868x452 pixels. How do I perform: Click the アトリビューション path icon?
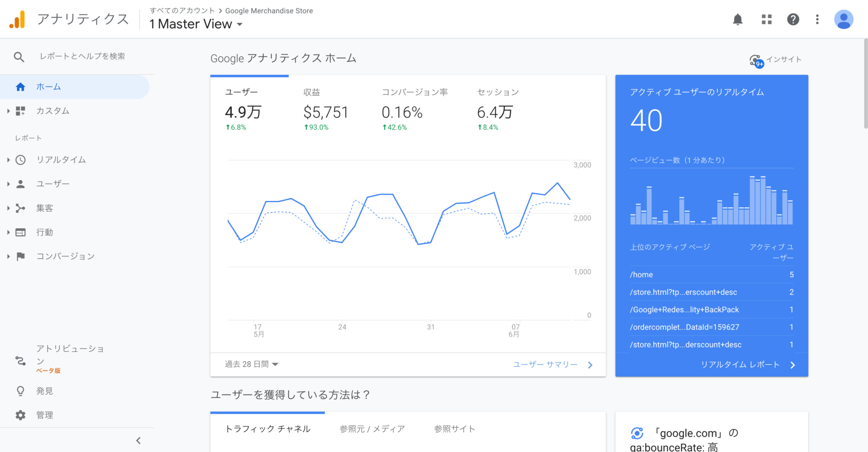[20, 361]
